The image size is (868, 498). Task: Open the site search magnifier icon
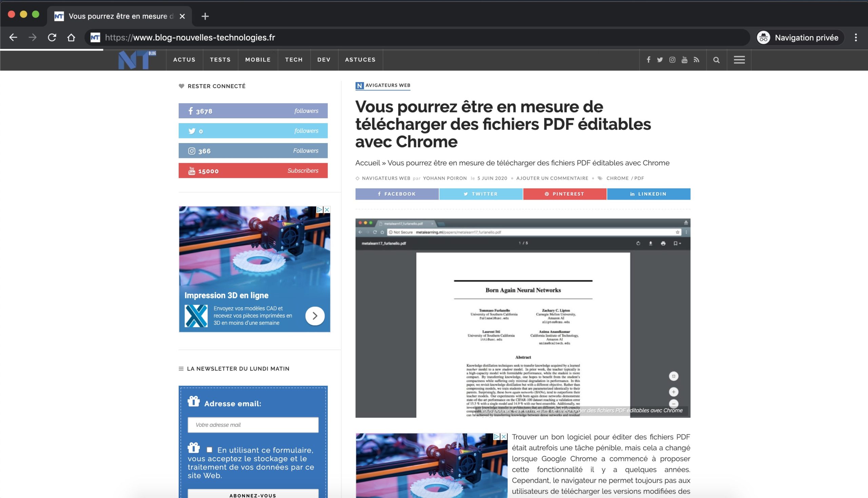coord(716,60)
